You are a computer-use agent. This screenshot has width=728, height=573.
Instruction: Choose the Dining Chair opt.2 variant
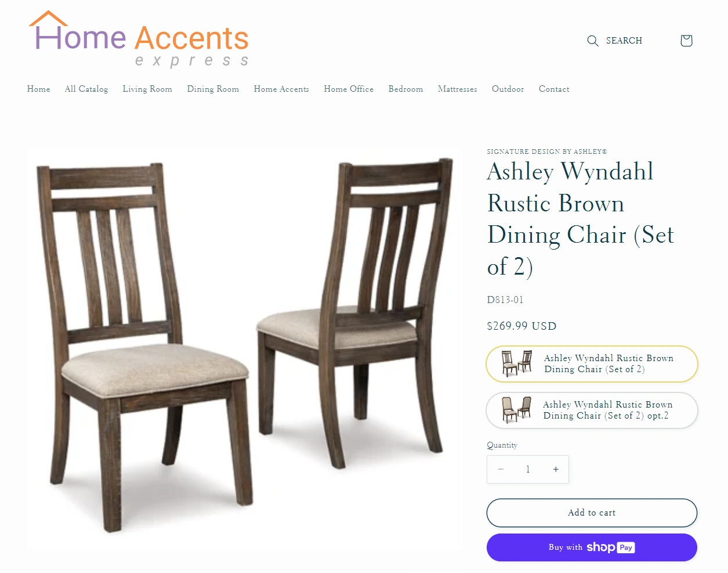point(592,410)
